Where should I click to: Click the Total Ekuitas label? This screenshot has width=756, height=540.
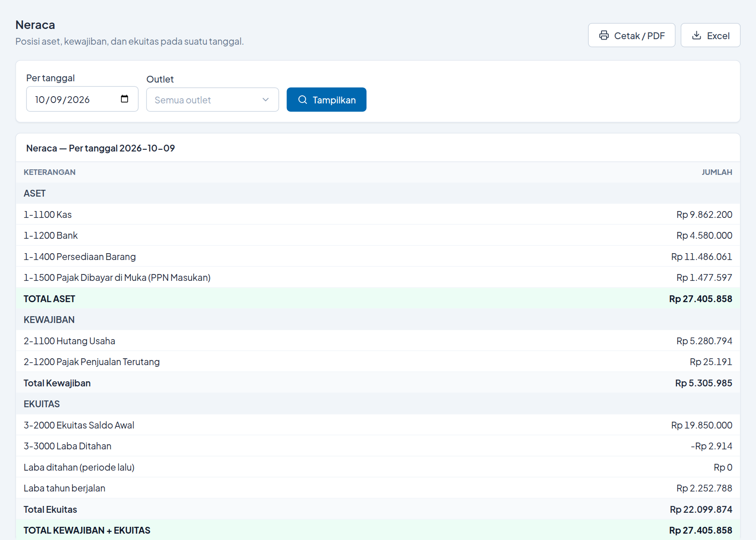pos(50,509)
